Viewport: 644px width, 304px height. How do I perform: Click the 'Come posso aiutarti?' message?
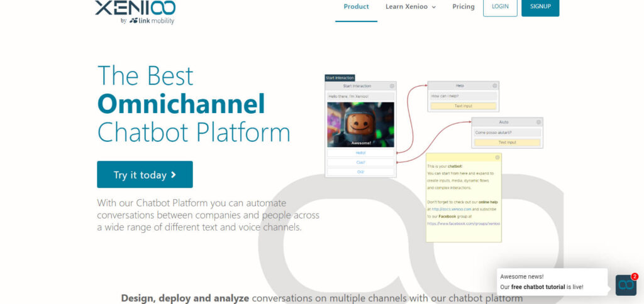(508, 133)
